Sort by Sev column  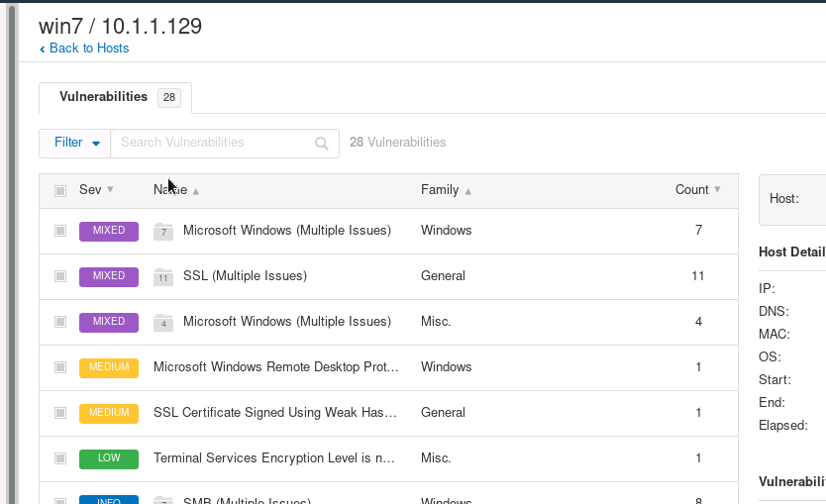96,189
